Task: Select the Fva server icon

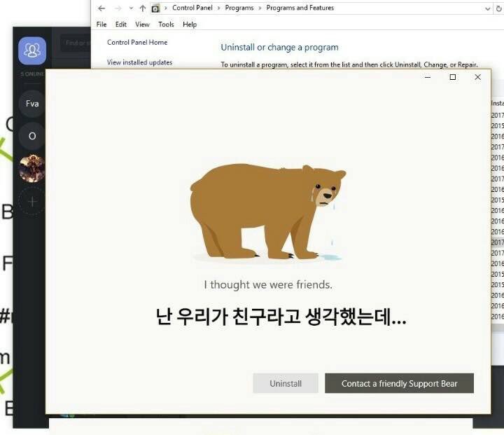Action: pos(32,104)
